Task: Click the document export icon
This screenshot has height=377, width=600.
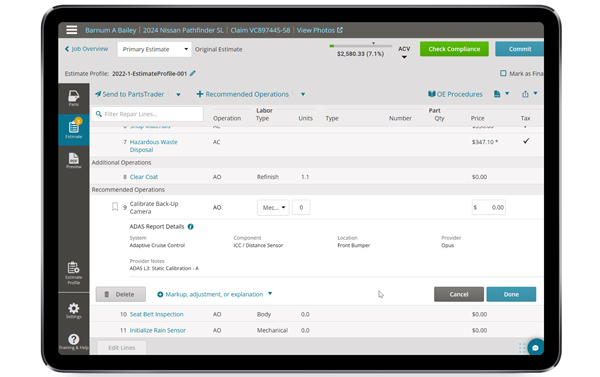Action: click(497, 94)
